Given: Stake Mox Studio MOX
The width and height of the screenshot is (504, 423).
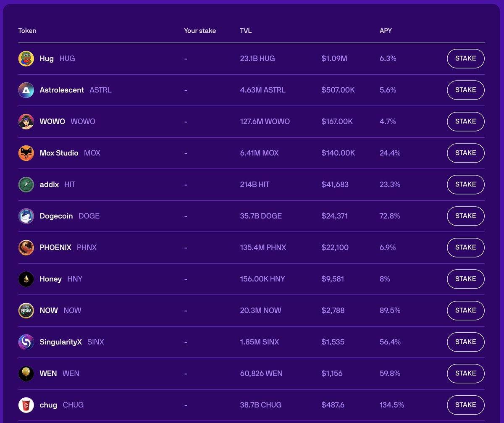Looking at the screenshot, I should tap(465, 153).
